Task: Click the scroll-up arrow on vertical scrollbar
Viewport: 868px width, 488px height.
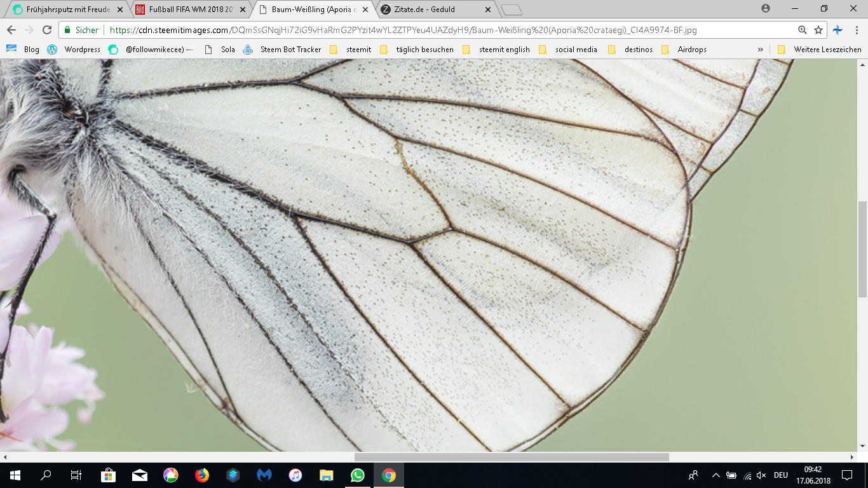Action: 862,64
